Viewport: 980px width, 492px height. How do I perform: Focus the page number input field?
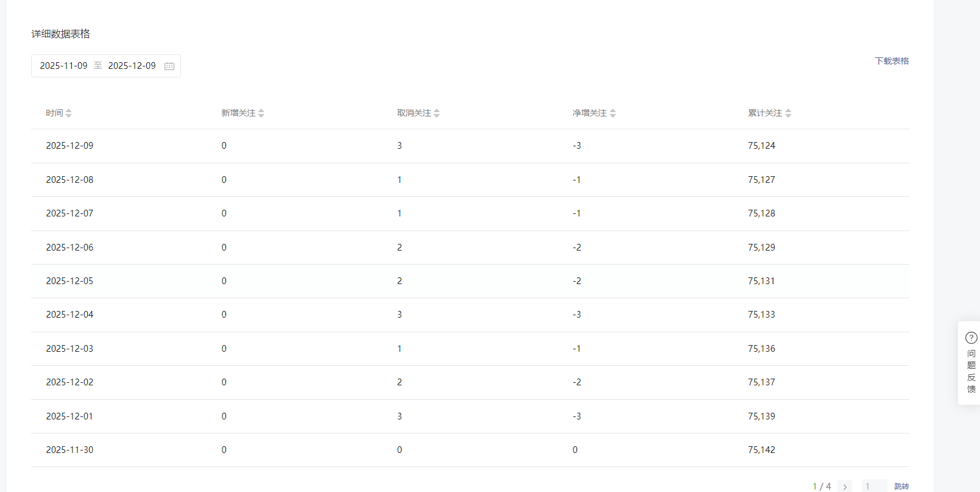coord(874,487)
